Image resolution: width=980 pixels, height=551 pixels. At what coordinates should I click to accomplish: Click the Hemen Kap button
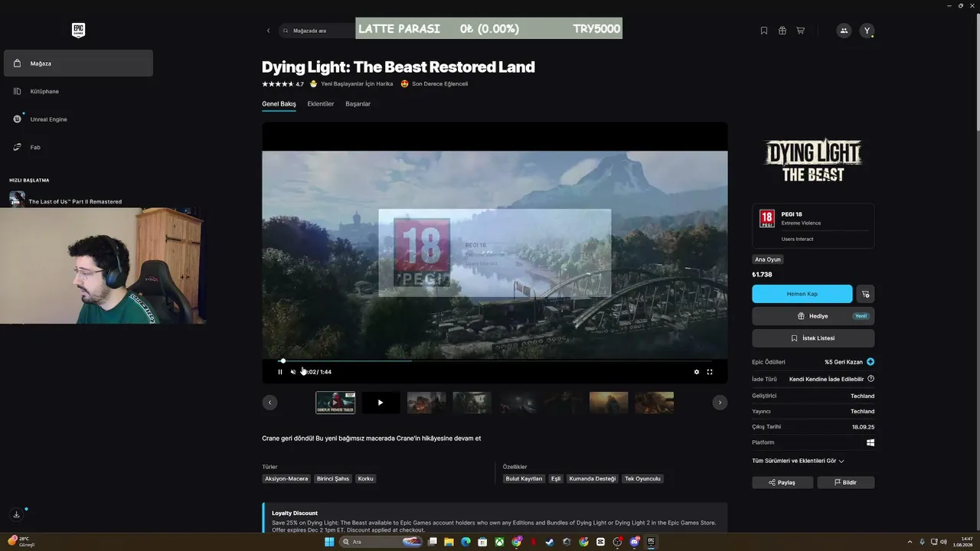(x=802, y=294)
